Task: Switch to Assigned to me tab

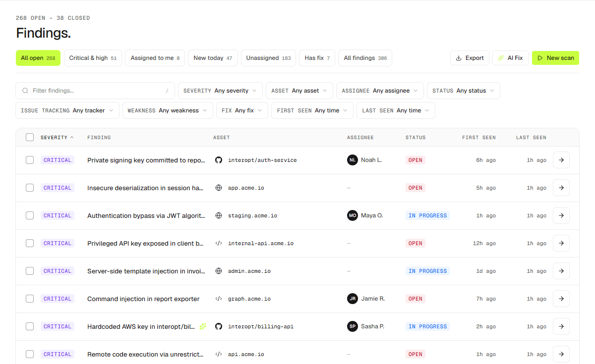Action: [x=155, y=58]
